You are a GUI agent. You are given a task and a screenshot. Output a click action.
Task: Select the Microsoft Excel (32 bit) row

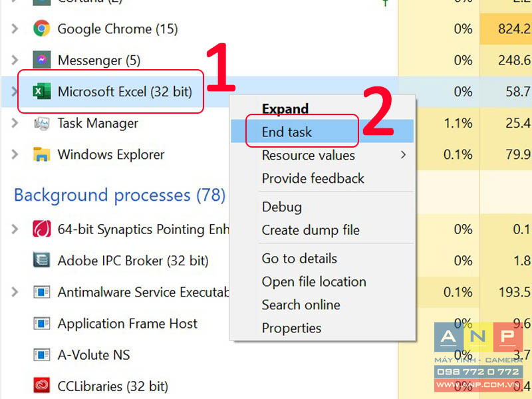(199, 92)
